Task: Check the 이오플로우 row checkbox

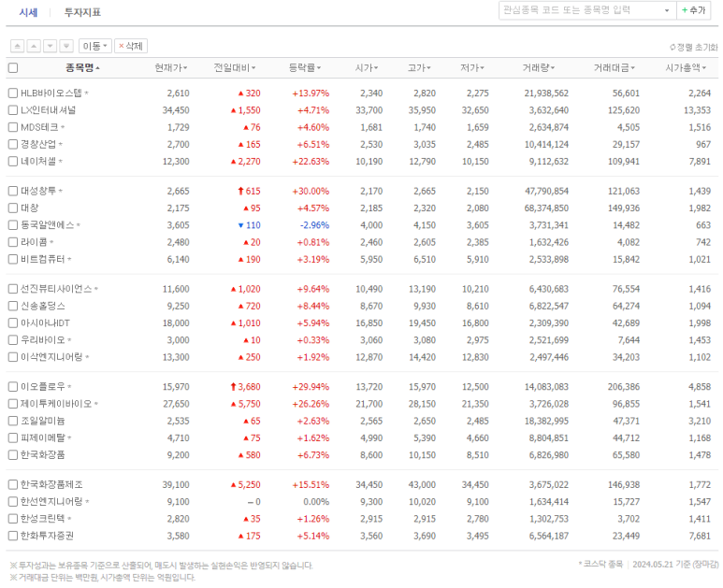Action: pos(13,387)
